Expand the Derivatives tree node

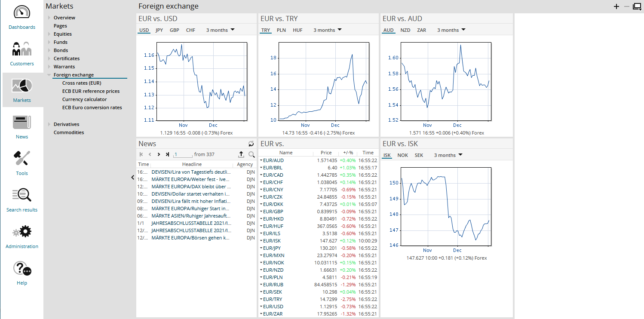(49, 124)
